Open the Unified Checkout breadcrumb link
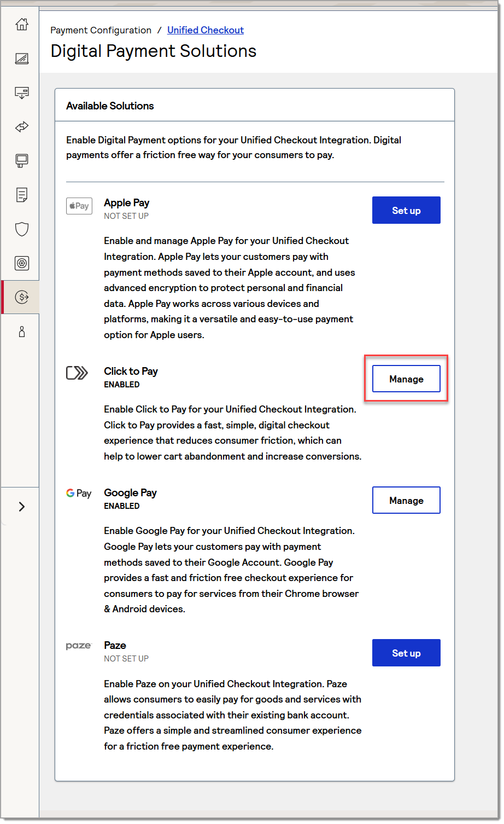Image resolution: width=504 pixels, height=824 pixels. [x=206, y=30]
